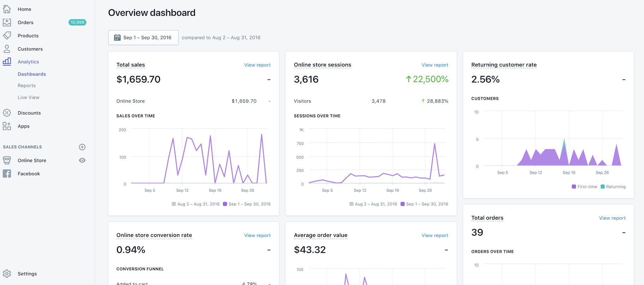Open Live View in Analytics submenu

[x=29, y=97]
